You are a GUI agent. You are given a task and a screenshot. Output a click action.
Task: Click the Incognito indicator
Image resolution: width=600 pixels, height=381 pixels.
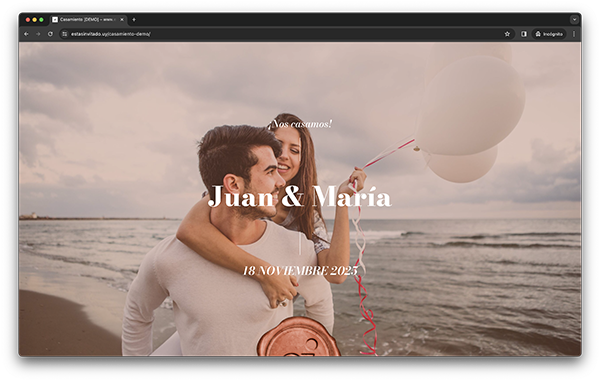(x=549, y=34)
